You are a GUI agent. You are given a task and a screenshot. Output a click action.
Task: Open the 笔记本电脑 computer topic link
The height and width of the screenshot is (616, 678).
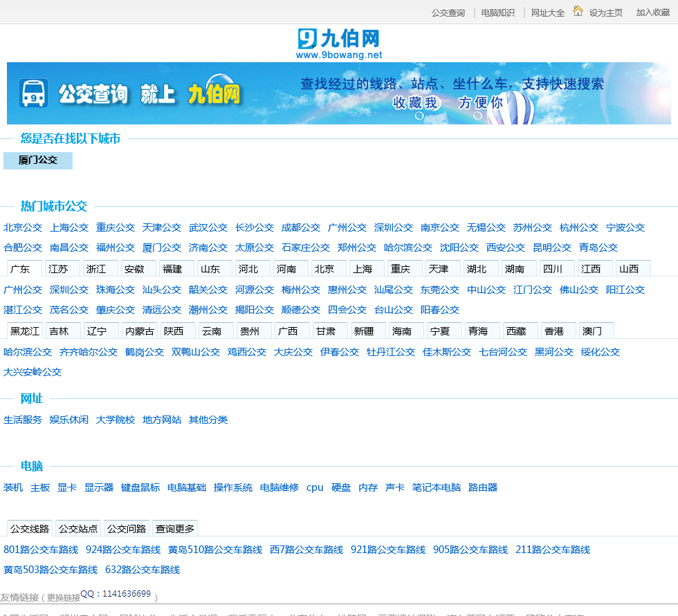(x=437, y=487)
